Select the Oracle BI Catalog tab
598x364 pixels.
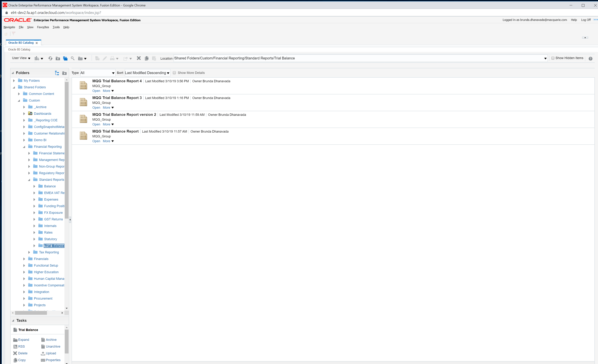click(21, 43)
